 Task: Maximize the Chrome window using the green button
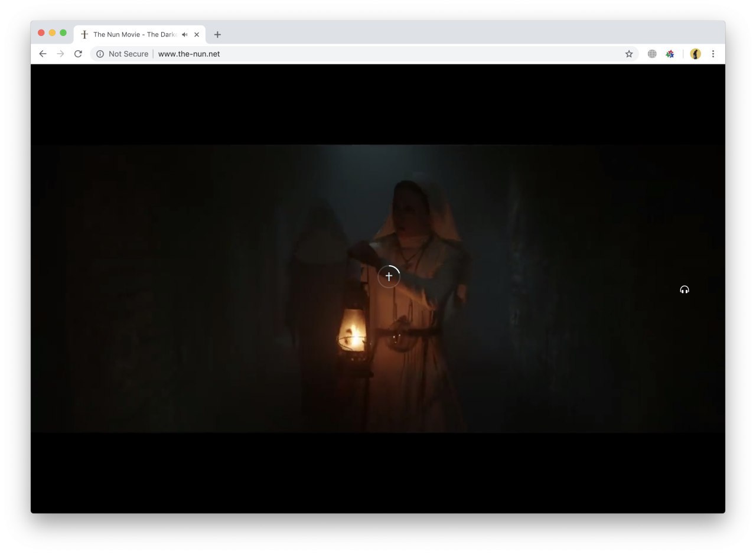(x=63, y=33)
